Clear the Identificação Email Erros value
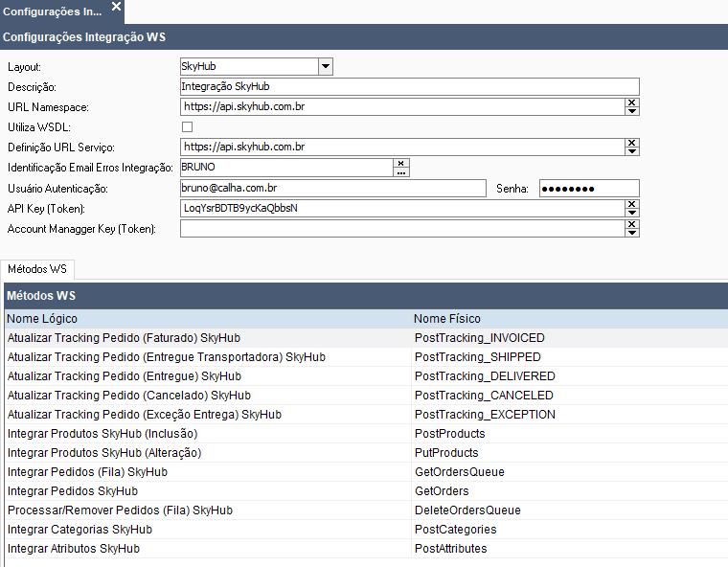728x567 pixels. (x=401, y=163)
